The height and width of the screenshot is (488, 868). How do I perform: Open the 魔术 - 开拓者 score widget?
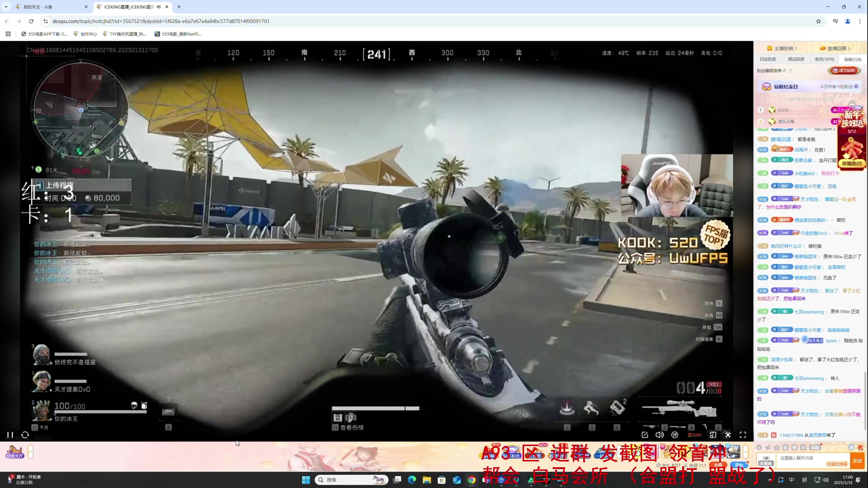click(x=24, y=480)
